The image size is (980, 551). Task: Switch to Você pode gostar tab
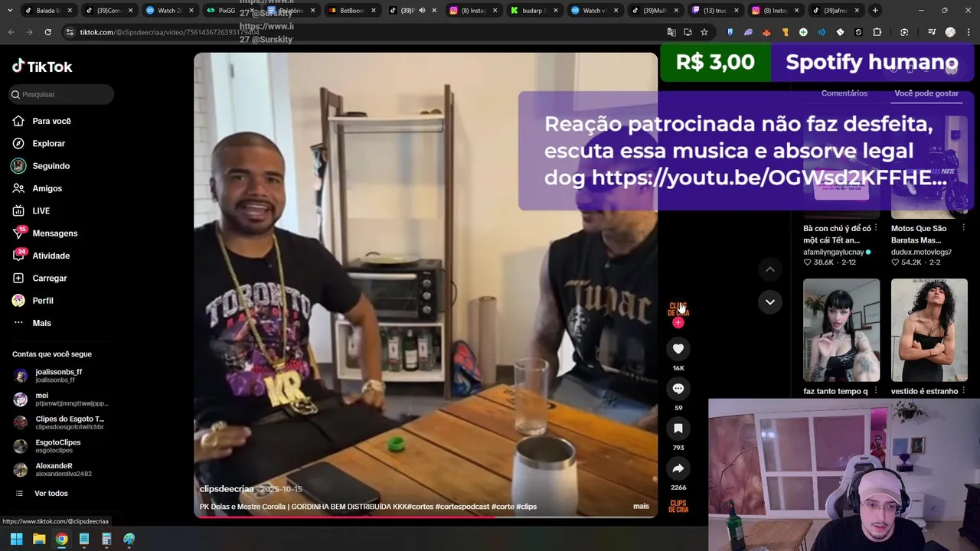coord(926,93)
